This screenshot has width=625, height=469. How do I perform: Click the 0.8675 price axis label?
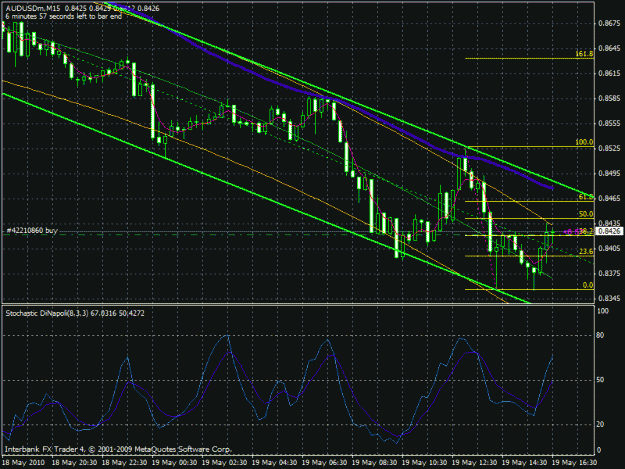pyautogui.click(x=609, y=24)
